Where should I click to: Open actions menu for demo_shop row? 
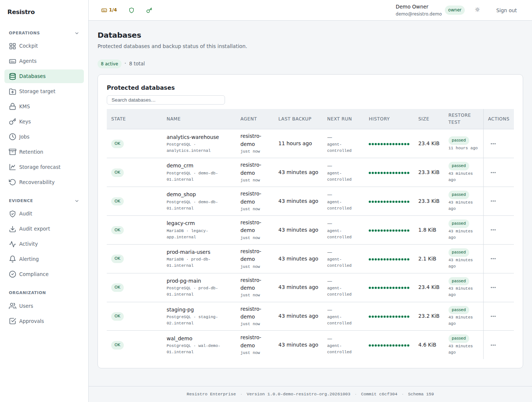[493, 201]
